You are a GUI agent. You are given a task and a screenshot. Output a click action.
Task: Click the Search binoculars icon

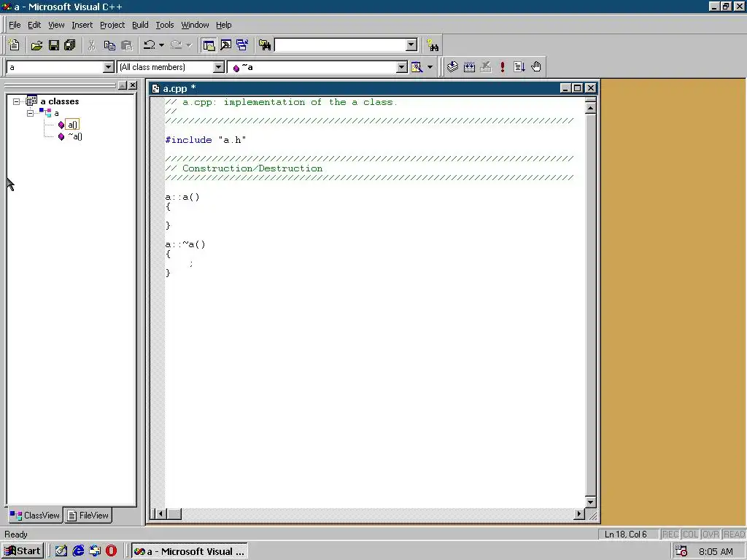coord(433,45)
